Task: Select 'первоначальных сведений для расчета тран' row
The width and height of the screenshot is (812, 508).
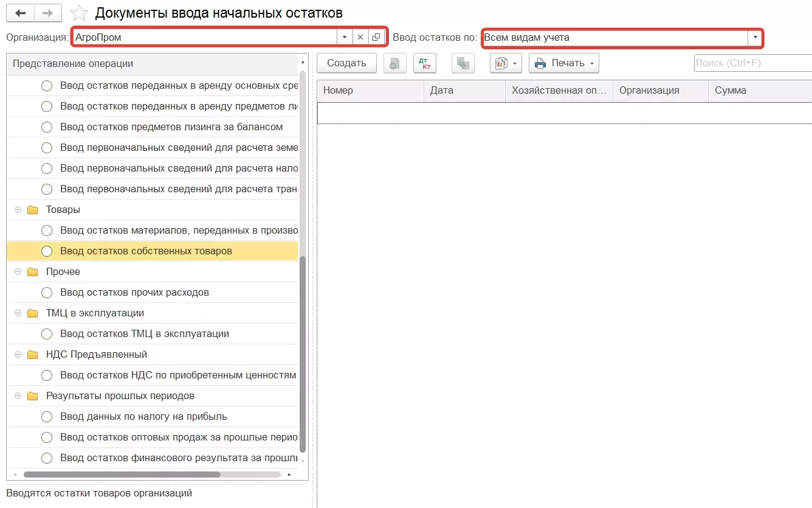Action: [x=152, y=189]
